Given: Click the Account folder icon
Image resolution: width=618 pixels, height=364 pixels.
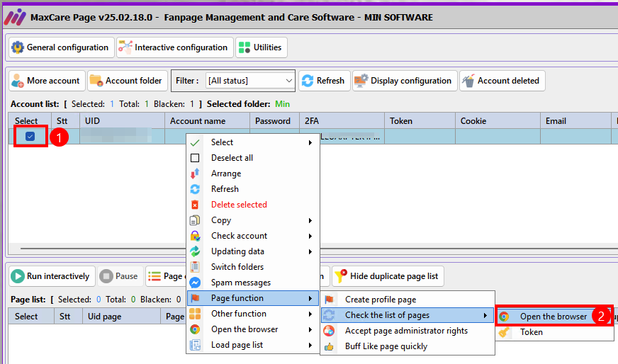Looking at the screenshot, I should pyautogui.click(x=96, y=81).
